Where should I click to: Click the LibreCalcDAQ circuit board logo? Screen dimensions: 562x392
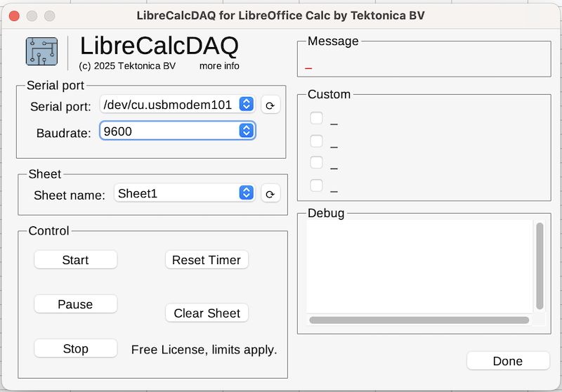coord(41,51)
